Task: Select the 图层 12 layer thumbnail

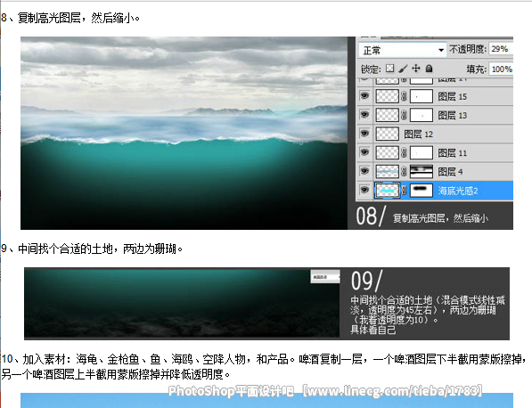Action: [x=387, y=134]
